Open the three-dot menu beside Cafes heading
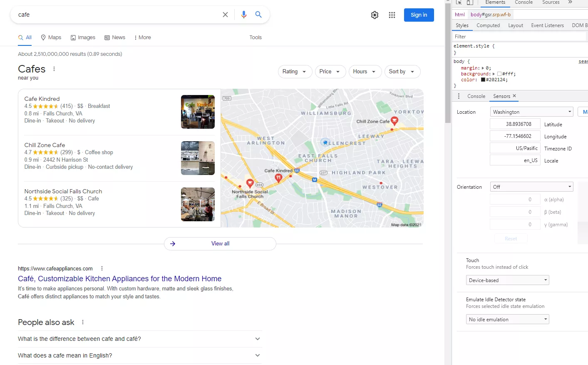Screen dimensions: 588x365 click(x=54, y=69)
